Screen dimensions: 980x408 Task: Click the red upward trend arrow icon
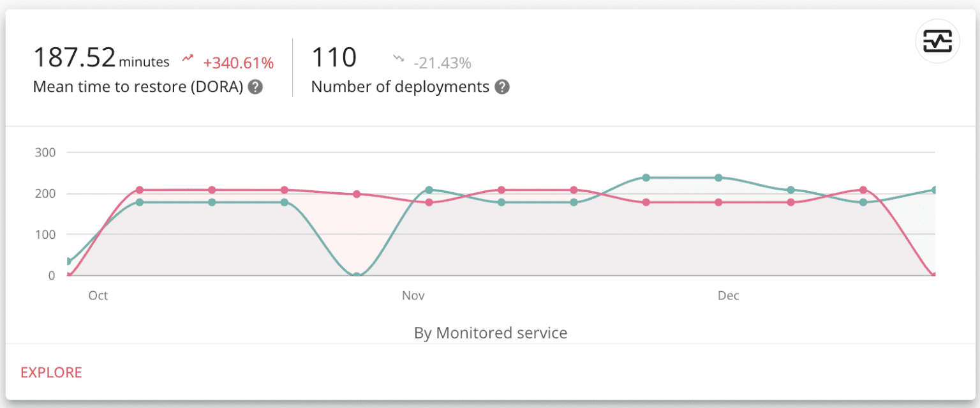click(187, 57)
